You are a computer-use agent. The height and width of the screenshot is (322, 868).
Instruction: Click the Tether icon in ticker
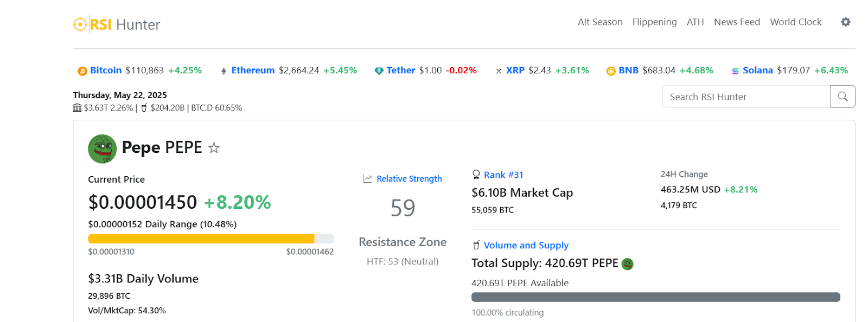[x=379, y=71]
